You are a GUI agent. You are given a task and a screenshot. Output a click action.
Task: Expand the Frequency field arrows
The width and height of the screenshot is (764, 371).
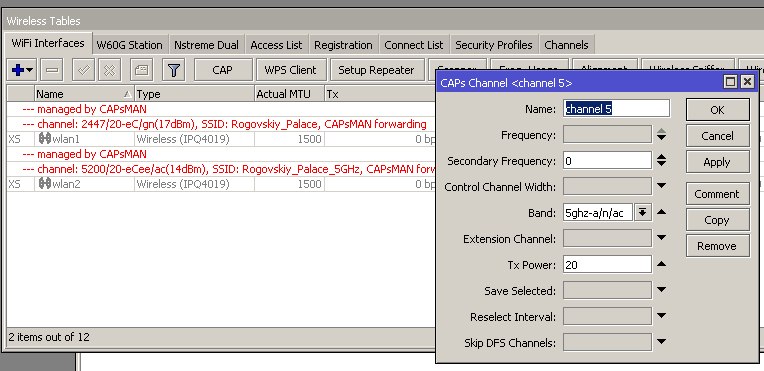[661, 135]
